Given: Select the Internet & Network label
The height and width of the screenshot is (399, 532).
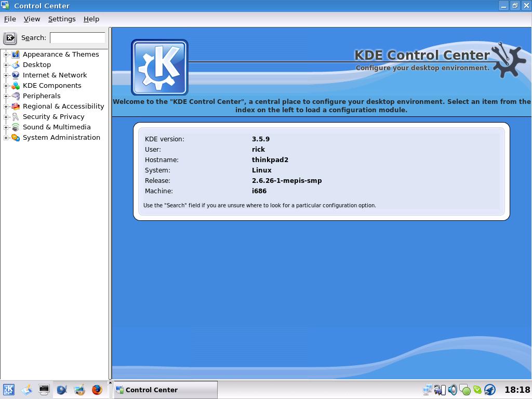Looking at the screenshot, I should [55, 75].
